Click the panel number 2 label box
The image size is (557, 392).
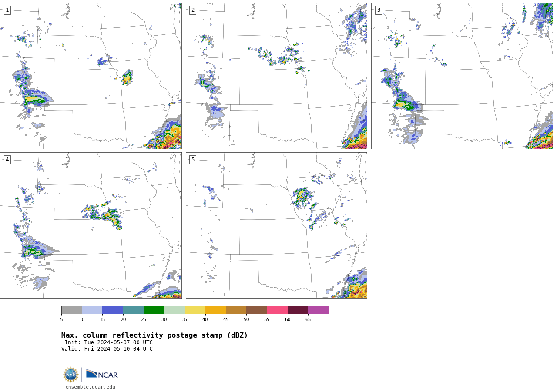point(193,10)
